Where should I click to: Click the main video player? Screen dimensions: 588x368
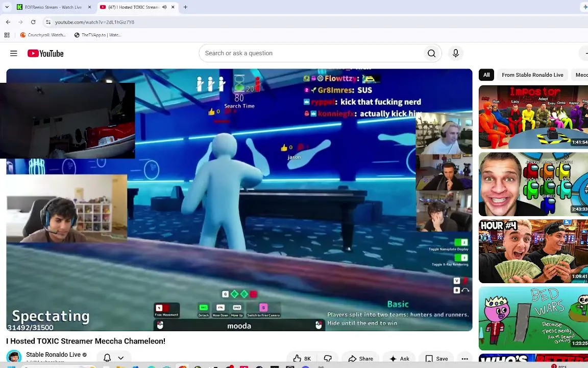pyautogui.click(x=239, y=200)
